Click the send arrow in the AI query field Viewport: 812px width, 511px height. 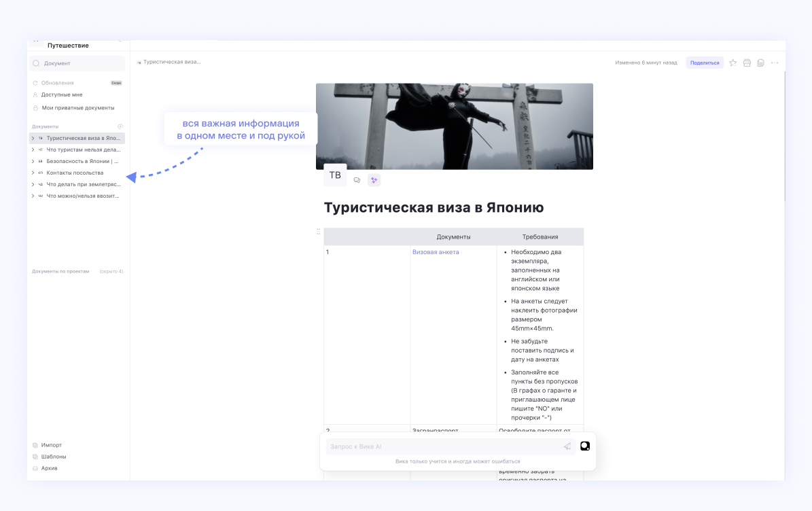tap(567, 446)
